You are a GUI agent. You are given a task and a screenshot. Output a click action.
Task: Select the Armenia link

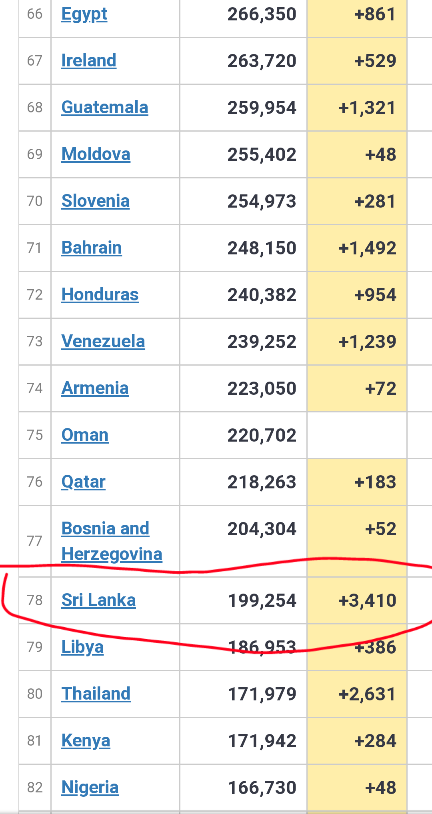pyautogui.click(x=94, y=388)
